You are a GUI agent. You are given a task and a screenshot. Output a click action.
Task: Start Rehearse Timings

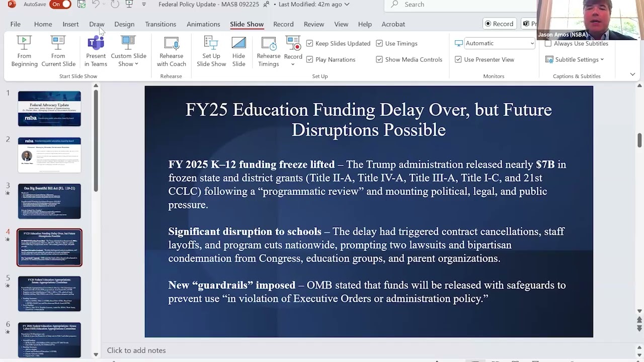point(269,51)
